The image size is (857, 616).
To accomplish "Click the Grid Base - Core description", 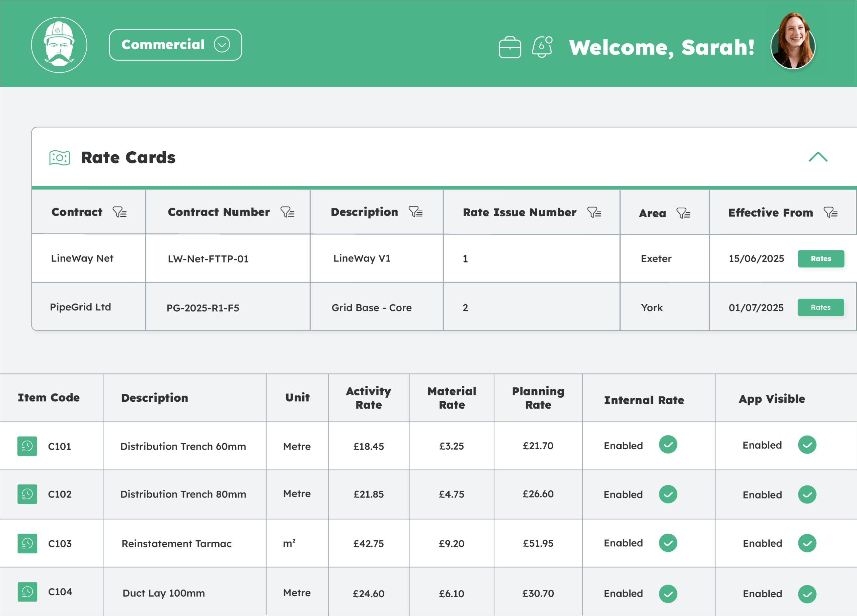I will (x=372, y=308).
